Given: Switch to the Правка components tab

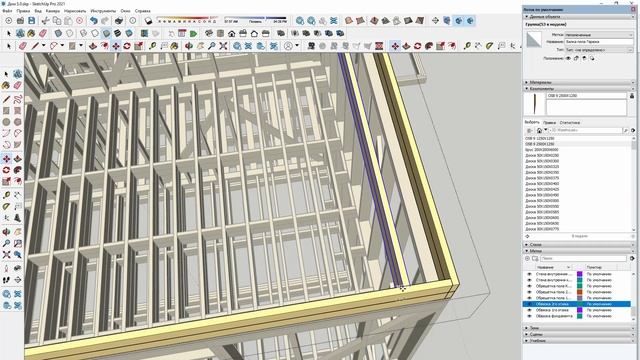Looking at the screenshot, I should pos(549,122).
